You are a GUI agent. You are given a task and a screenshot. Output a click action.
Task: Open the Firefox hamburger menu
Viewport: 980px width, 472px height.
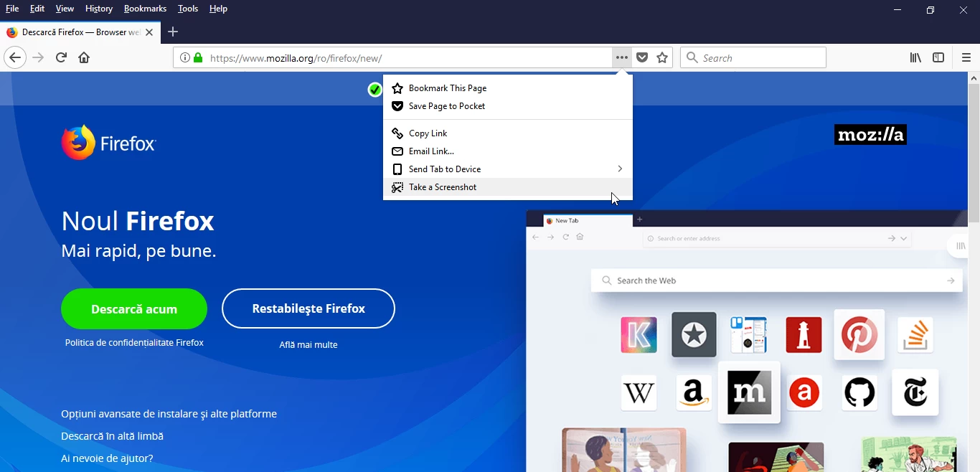click(966, 57)
